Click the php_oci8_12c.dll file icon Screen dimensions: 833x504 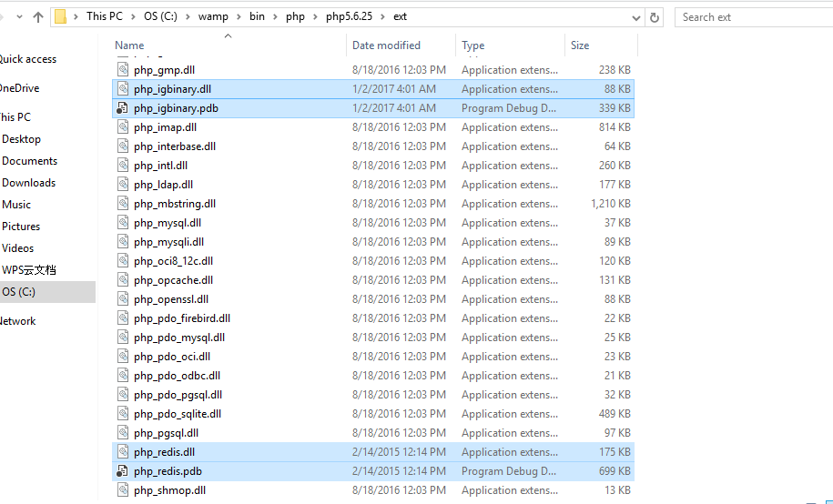click(x=123, y=261)
